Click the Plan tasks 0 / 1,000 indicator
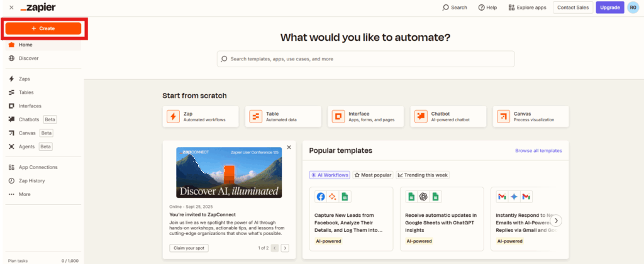This screenshot has height=264, width=644. [43, 261]
